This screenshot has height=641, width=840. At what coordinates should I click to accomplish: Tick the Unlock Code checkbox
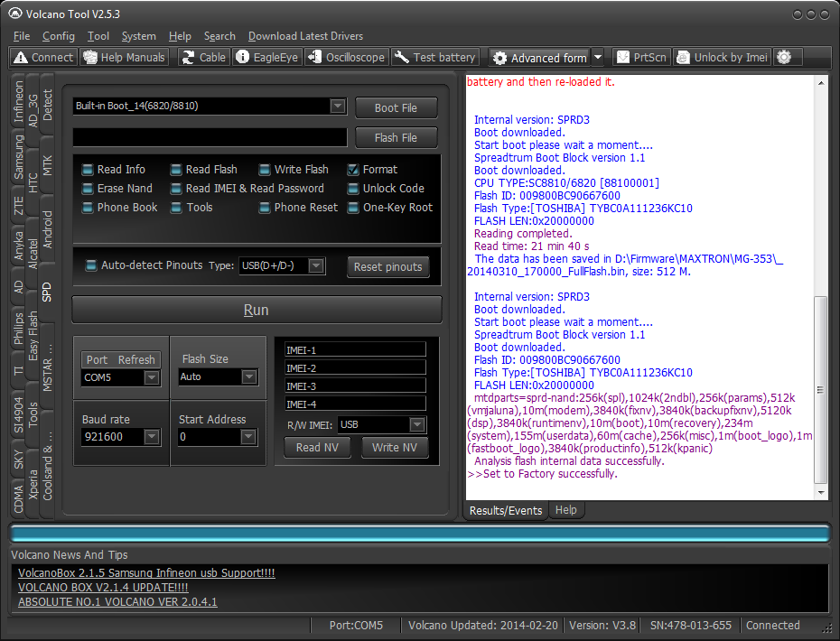coord(353,189)
